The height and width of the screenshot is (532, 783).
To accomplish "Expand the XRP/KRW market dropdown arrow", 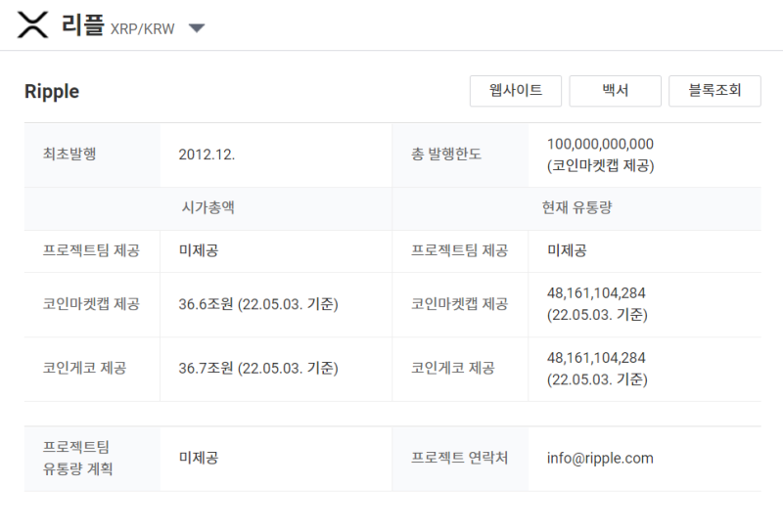I will click(x=197, y=28).
